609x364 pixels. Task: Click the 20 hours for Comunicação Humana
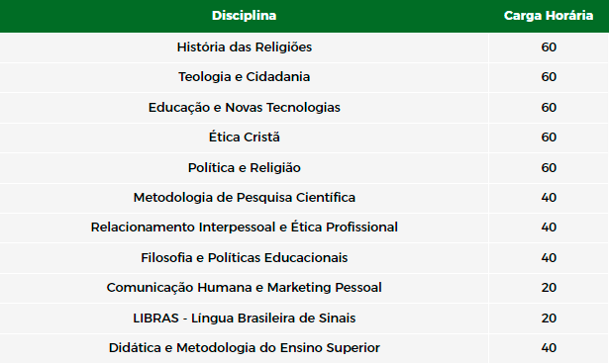(549, 288)
